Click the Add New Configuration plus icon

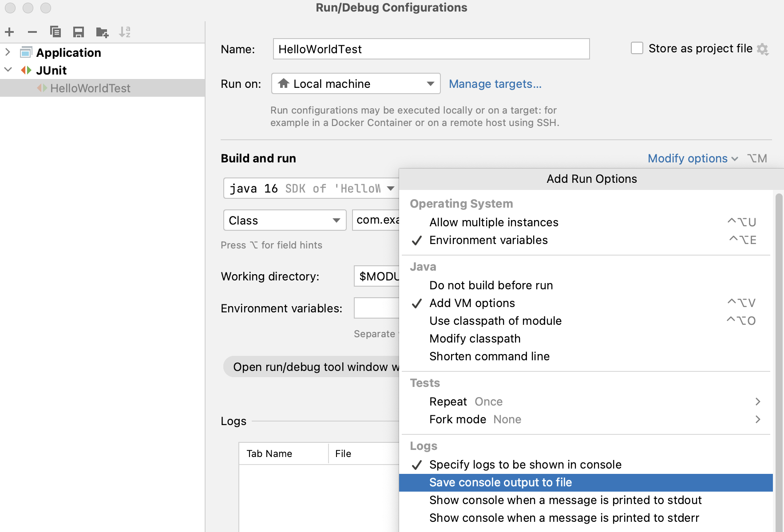9,32
